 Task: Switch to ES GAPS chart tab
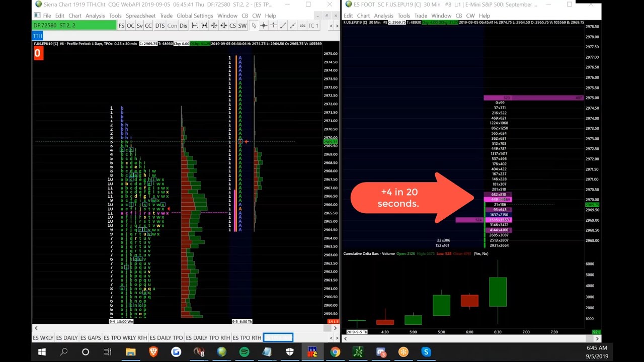pos(91,338)
